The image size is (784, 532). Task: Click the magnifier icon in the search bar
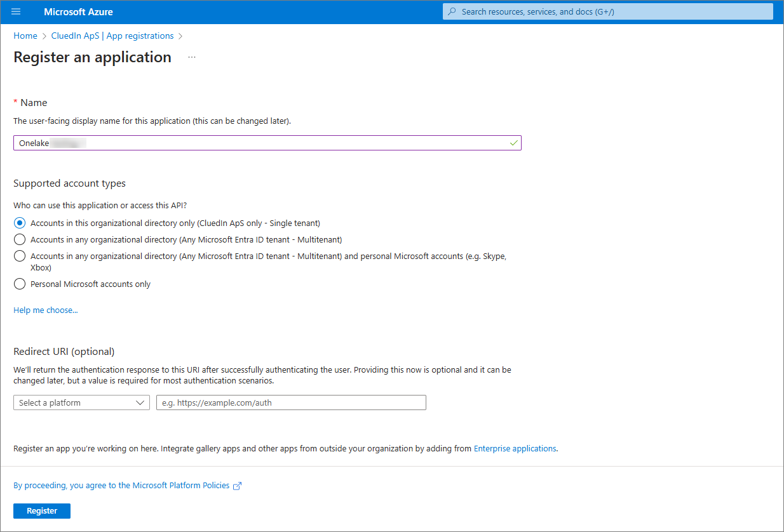coord(452,11)
